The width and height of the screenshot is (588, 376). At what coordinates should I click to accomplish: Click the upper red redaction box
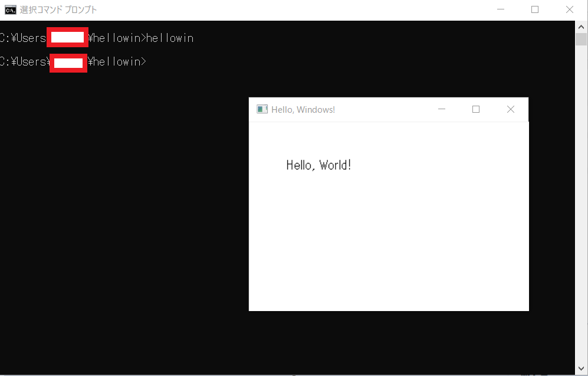click(67, 37)
